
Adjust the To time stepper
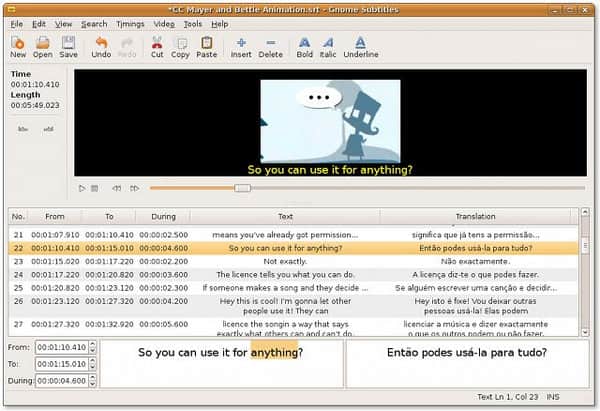[92, 364]
